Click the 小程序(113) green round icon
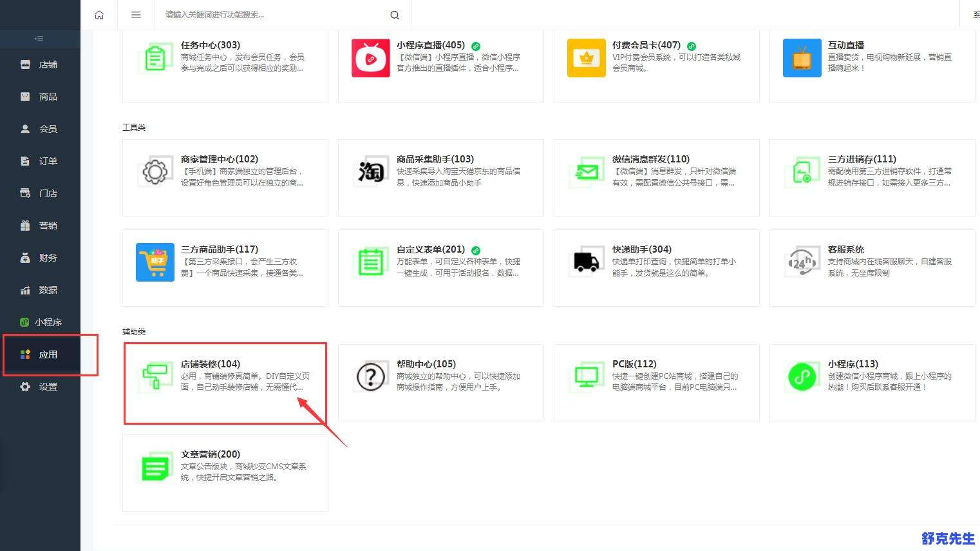The height and width of the screenshot is (551, 980). click(x=802, y=377)
